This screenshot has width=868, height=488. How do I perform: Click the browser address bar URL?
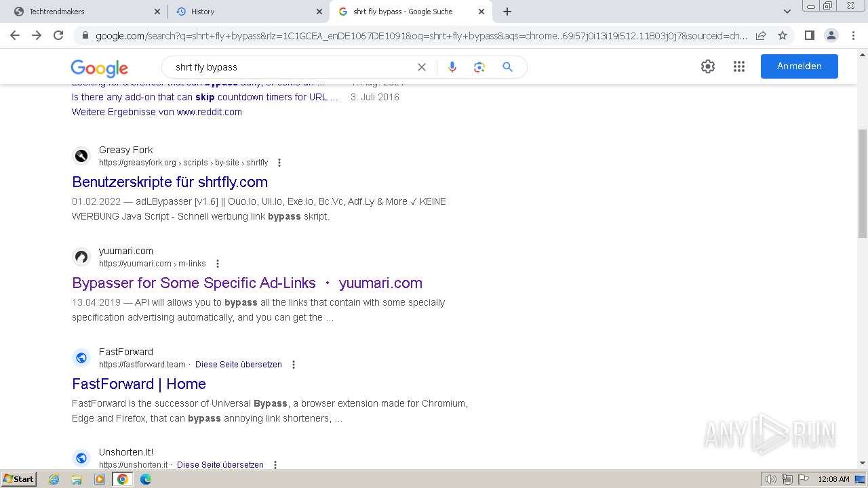point(420,35)
